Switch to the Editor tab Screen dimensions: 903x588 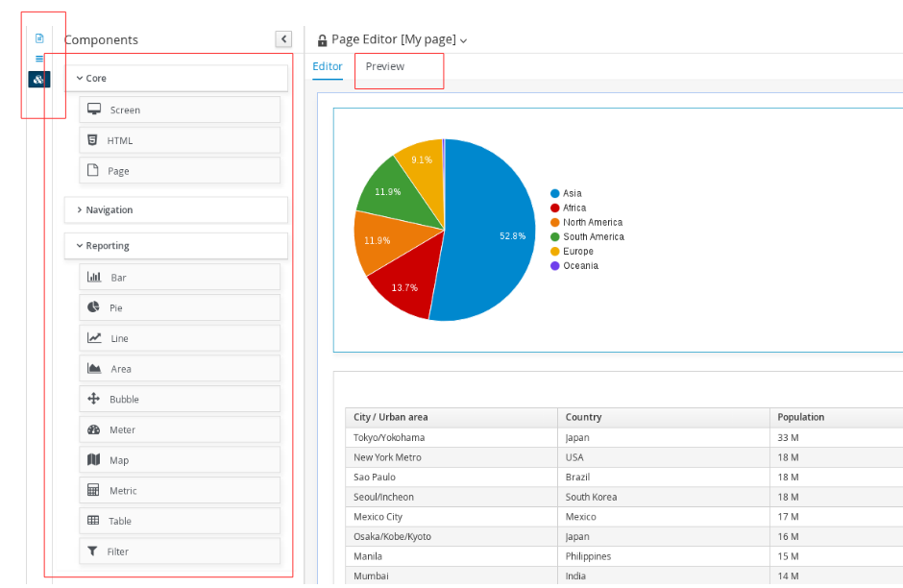click(x=328, y=67)
